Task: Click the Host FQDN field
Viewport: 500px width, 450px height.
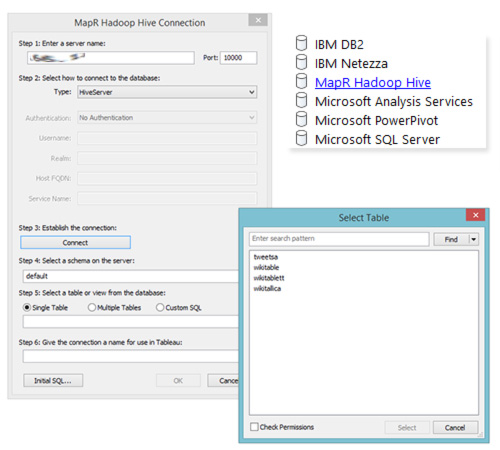Action: [167, 178]
